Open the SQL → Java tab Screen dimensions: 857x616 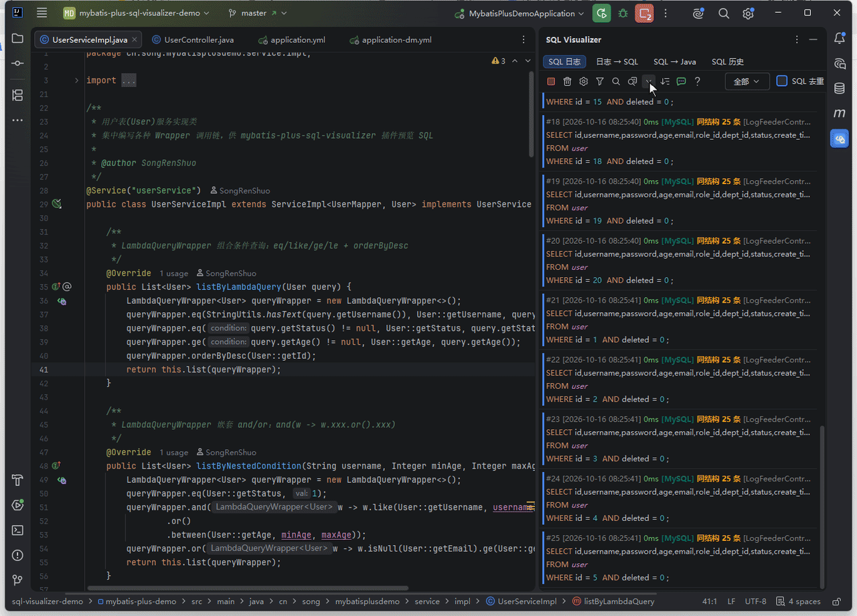point(675,62)
